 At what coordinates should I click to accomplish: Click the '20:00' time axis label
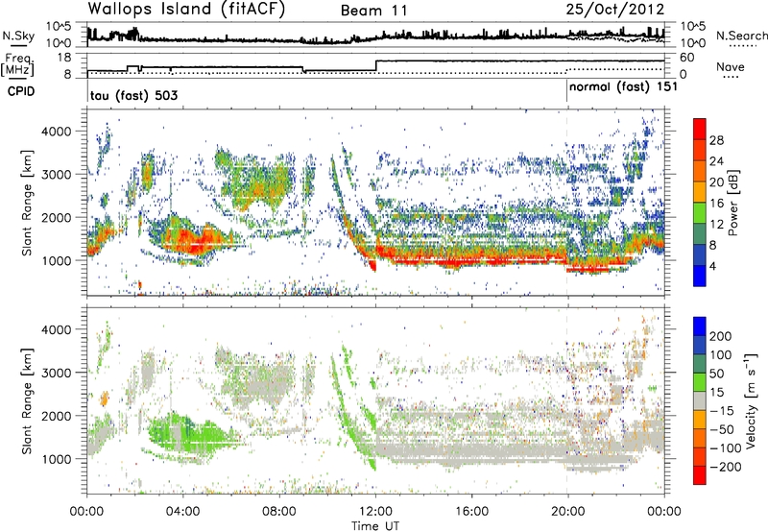567,512
